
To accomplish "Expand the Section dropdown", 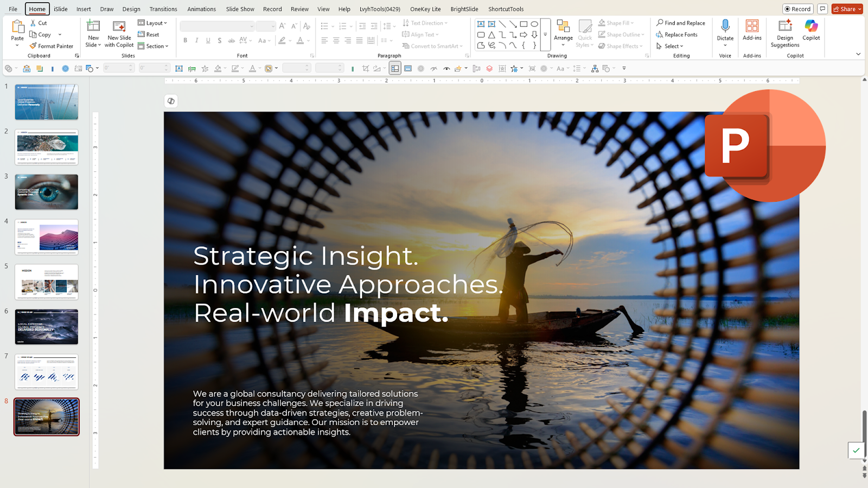I will click(x=152, y=46).
